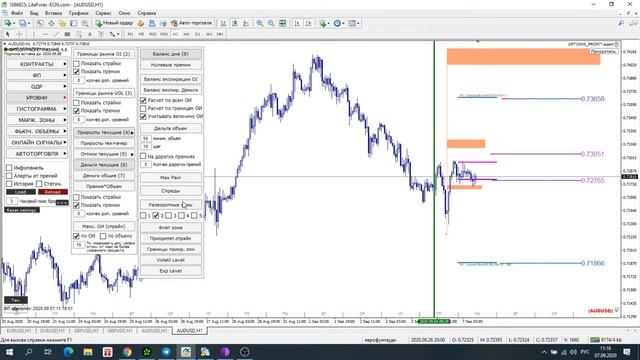
Task: Click the red Reload button
Action: 53,192
